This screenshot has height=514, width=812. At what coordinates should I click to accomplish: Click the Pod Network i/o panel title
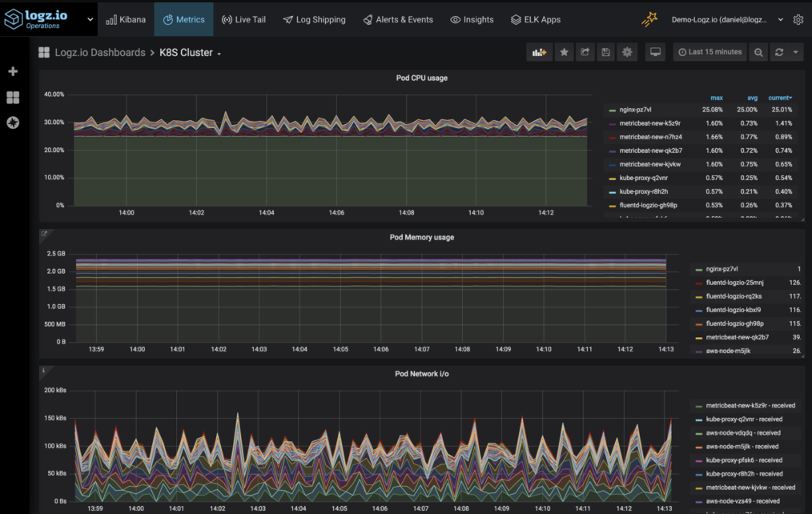[421, 374]
